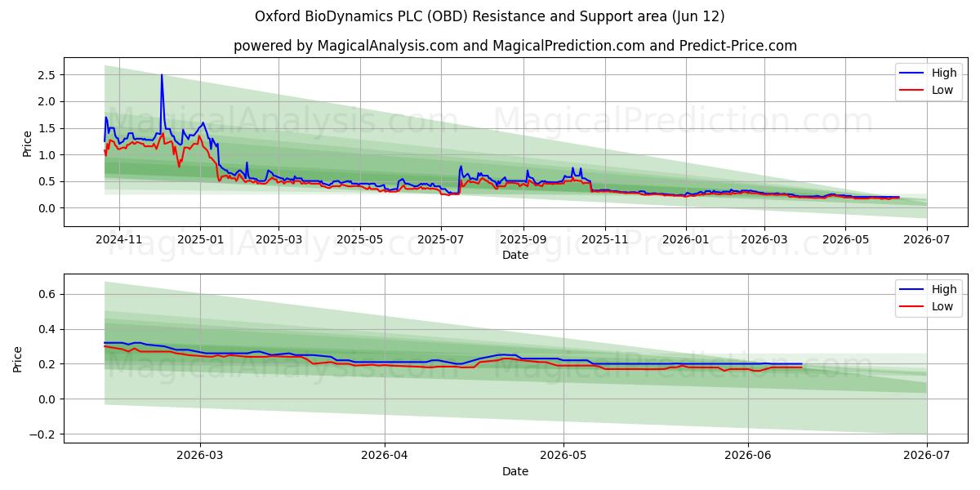The image size is (980, 490).
Task: Click the top chart x-axis label '2025-09'
Action: (x=523, y=239)
